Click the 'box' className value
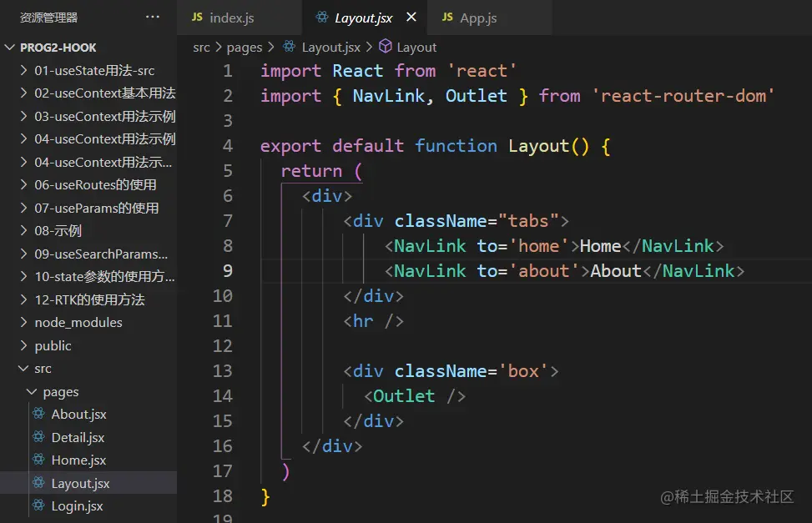Viewport: 812px width, 523px height. click(523, 371)
